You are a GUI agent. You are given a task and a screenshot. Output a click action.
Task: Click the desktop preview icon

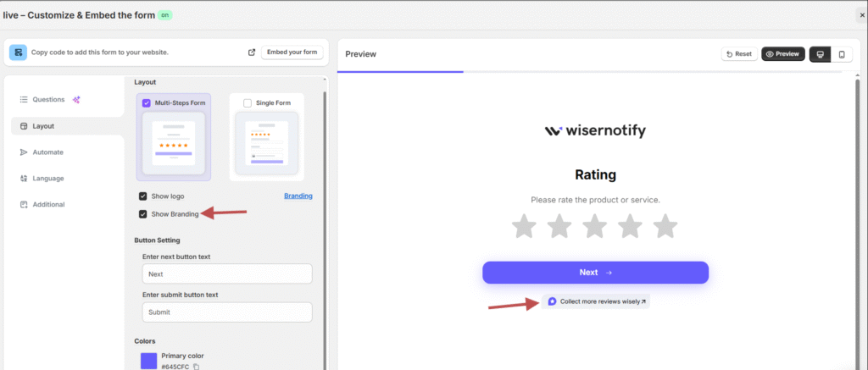pyautogui.click(x=820, y=54)
